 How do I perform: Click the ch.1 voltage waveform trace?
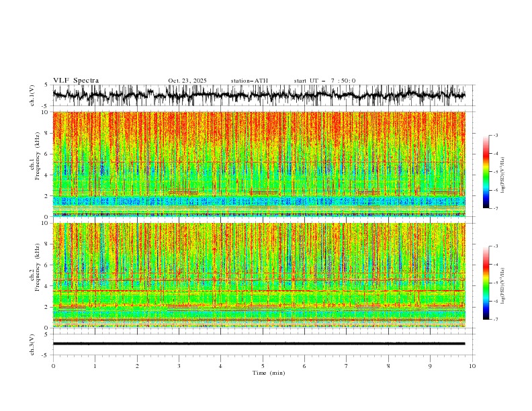[259, 95]
